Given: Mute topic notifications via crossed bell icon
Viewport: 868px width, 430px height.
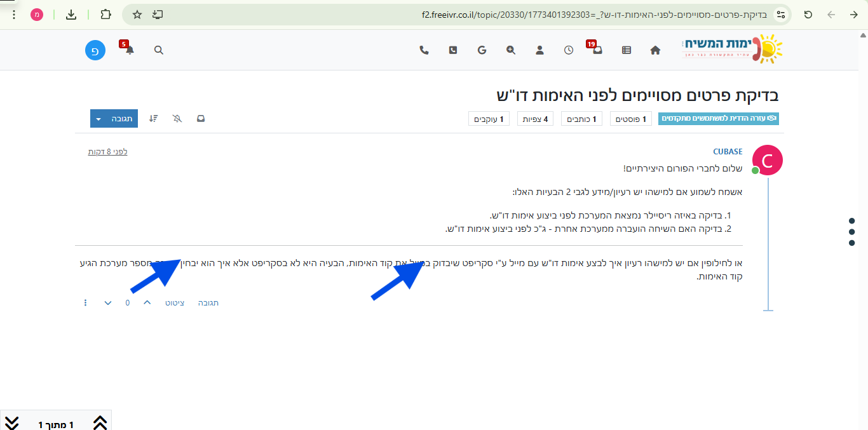Looking at the screenshot, I should [x=177, y=118].
